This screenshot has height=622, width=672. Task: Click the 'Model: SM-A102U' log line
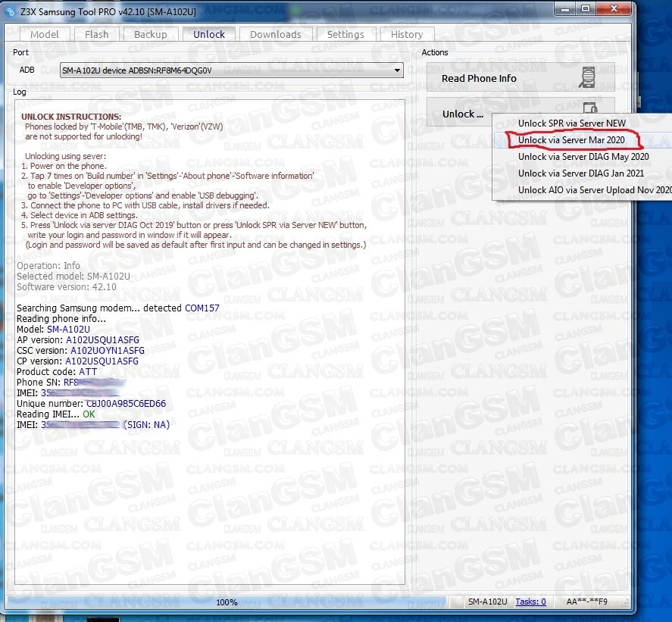tap(53, 330)
